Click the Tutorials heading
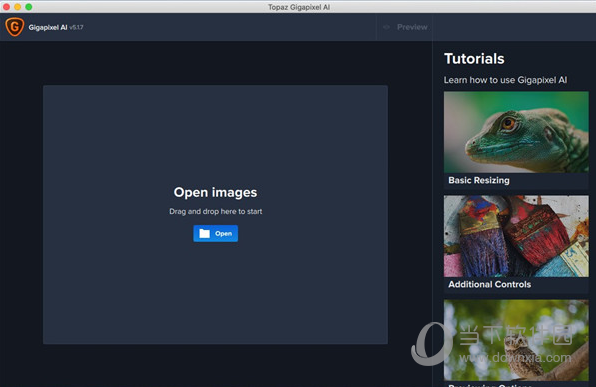This screenshot has height=387, width=596. point(474,59)
